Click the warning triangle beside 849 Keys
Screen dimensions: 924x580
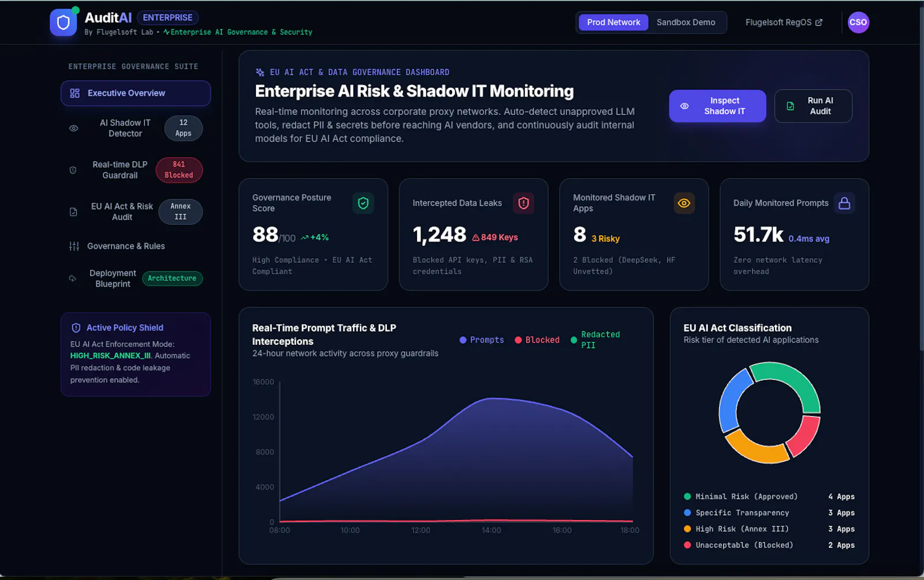click(476, 237)
